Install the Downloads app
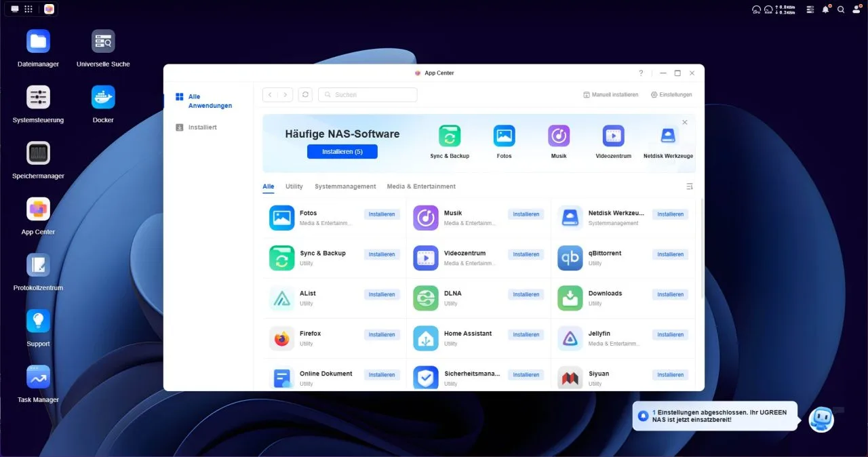 pos(670,294)
